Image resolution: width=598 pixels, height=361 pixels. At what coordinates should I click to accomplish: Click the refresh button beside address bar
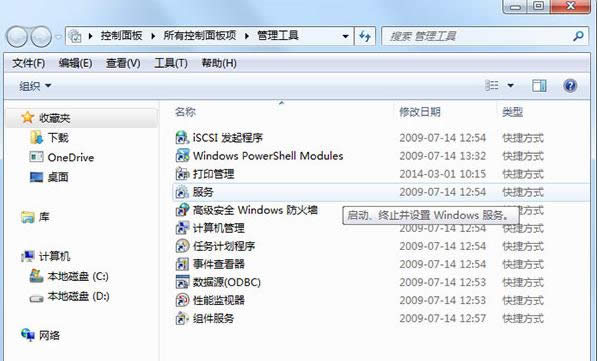[x=365, y=36]
